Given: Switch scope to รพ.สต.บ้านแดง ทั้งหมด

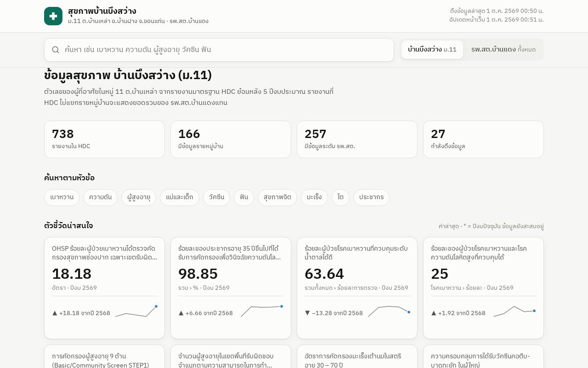Looking at the screenshot, I should click(503, 50).
